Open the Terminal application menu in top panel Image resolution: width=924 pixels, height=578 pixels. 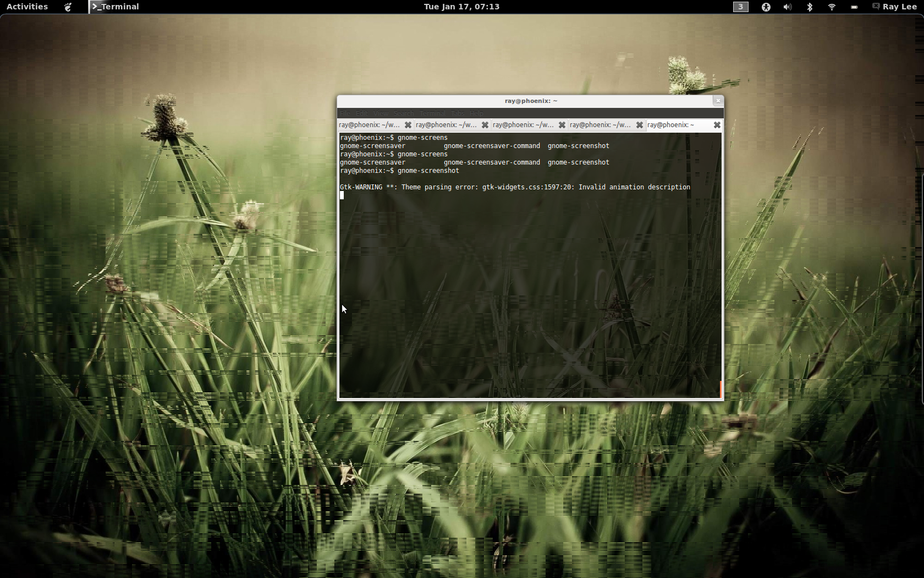116,7
